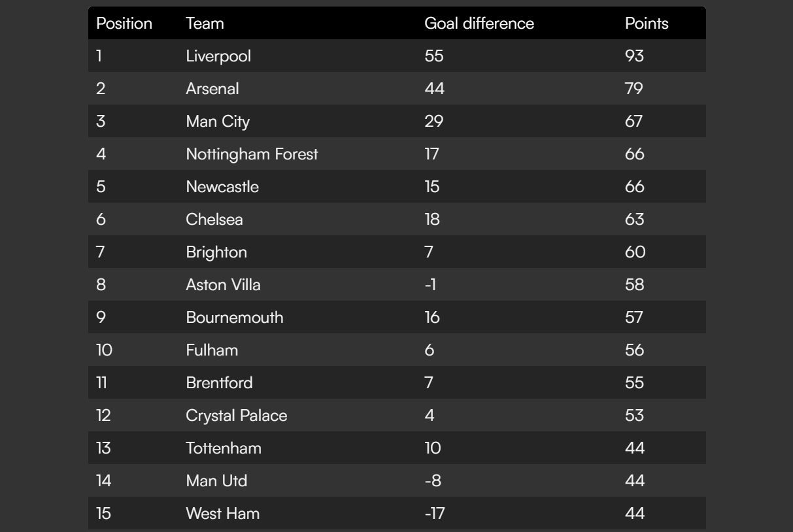Click the Points column header
Viewport: 793px width, 532px height.
pyautogui.click(x=647, y=24)
